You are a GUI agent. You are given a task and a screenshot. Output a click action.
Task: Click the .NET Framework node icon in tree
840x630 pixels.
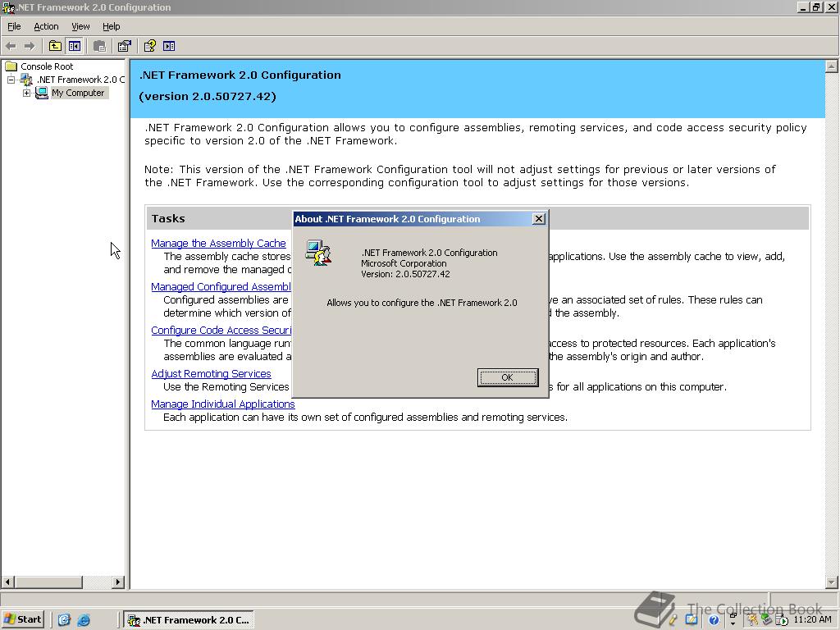[x=26, y=80]
